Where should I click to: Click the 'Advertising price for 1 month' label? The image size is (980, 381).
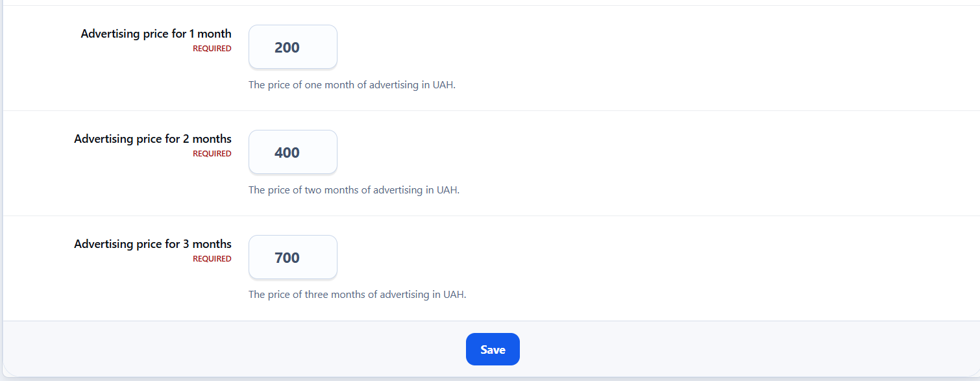pyautogui.click(x=156, y=34)
